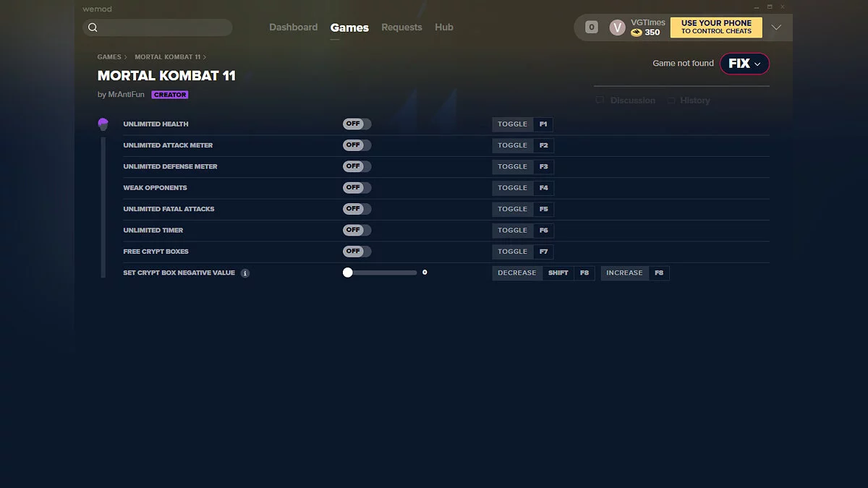The image size is (868, 488).
Task: Click the crypt box negative value slider
Action: (380, 273)
